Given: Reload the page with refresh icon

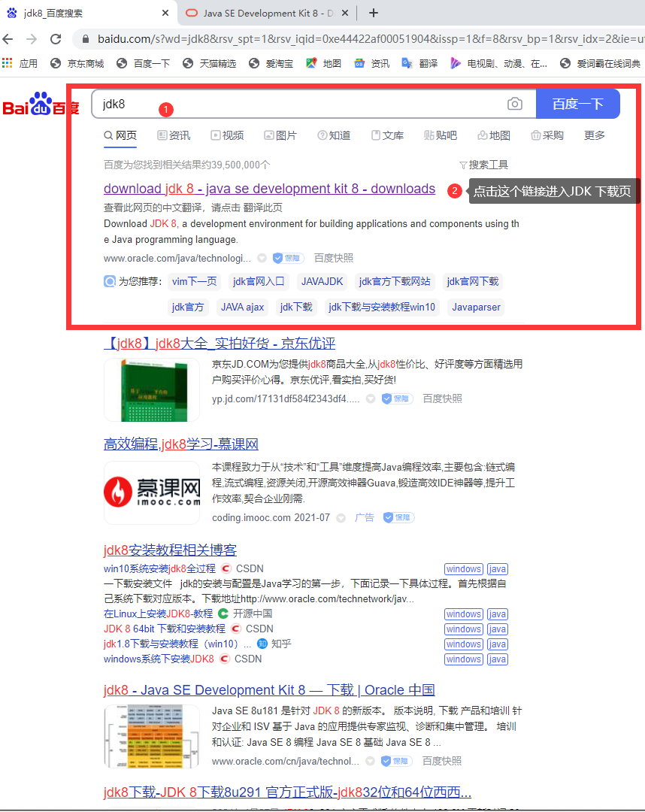Looking at the screenshot, I should tap(56, 39).
